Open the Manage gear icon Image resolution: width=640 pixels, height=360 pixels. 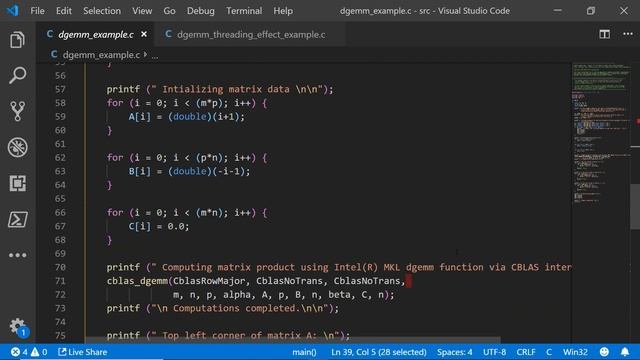point(18,326)
